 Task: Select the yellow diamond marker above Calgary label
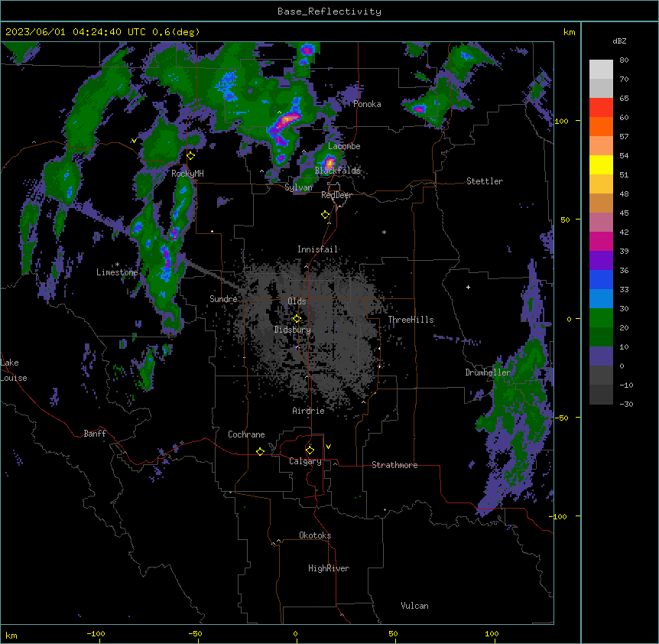(x=310, y=450)
